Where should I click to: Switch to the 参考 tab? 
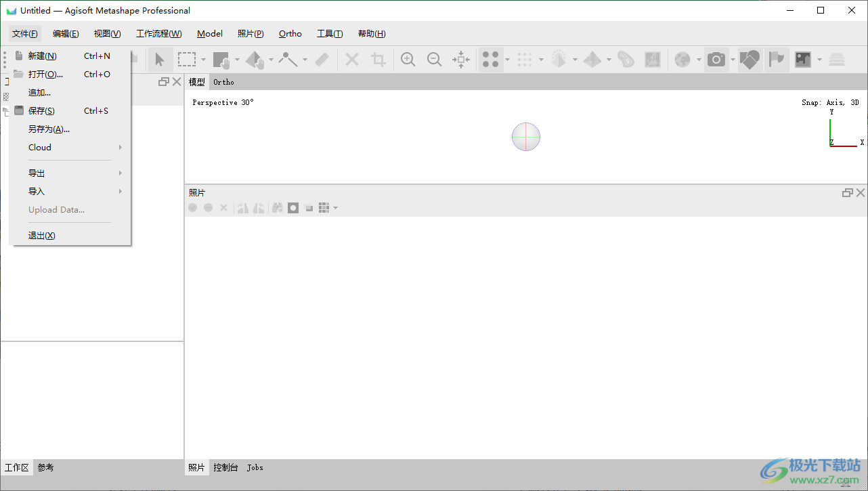click(x=45, y=467)
